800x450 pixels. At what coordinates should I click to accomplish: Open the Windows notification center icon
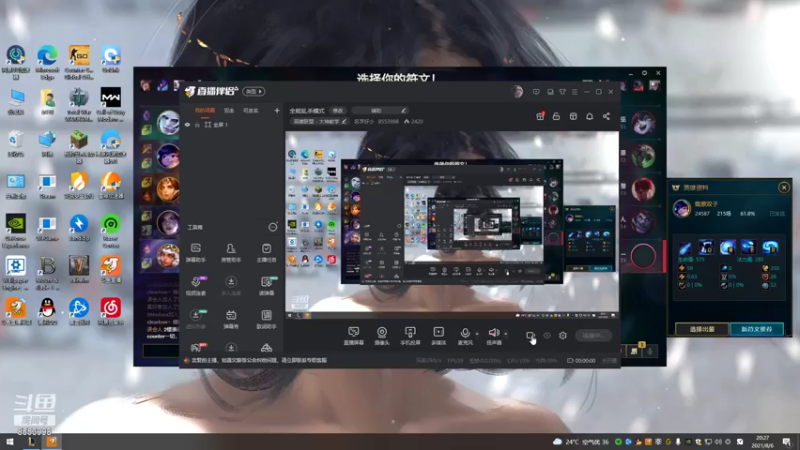[787, 442]
